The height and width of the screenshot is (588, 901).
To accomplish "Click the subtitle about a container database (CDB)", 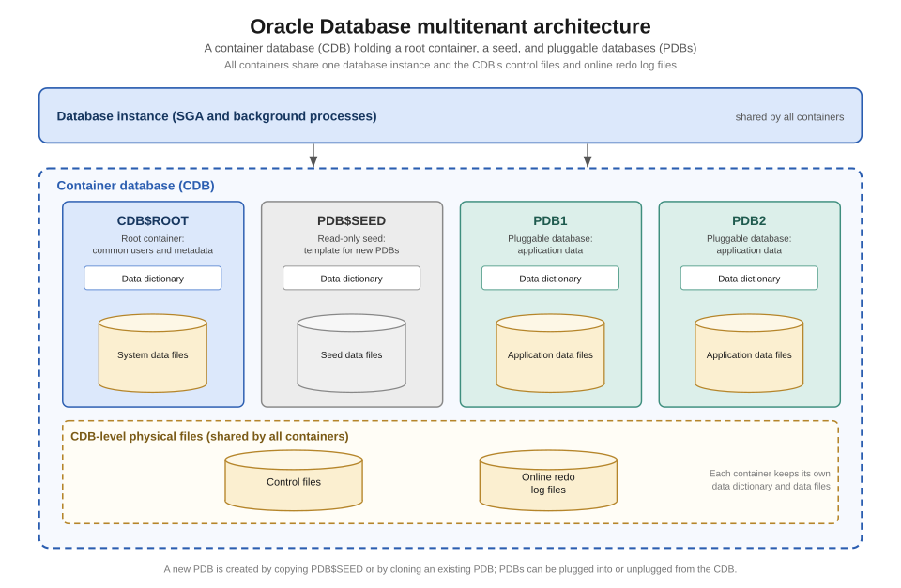I will coord(450,48).
